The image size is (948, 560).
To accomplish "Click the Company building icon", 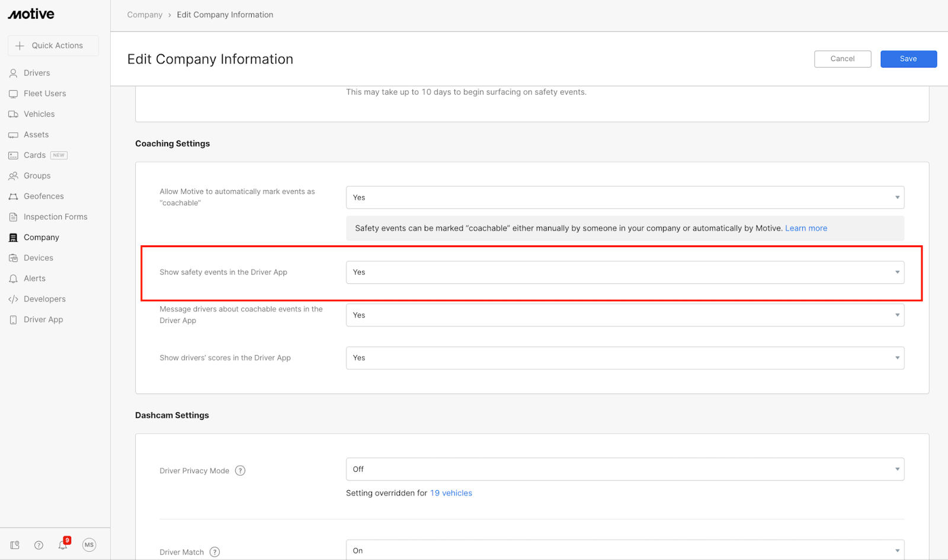I will pos(13,238).
